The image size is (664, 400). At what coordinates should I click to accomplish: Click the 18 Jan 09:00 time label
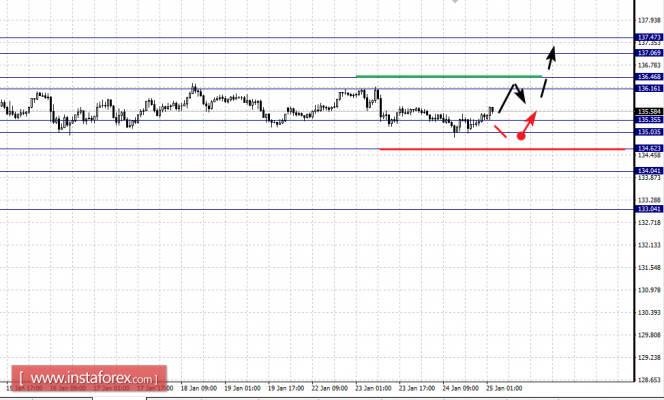(199, 388)
